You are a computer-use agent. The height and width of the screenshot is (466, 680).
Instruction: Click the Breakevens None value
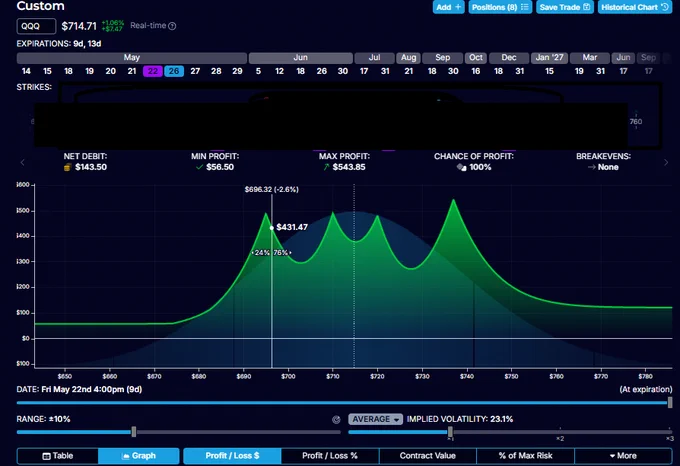(x=608, y=167)
